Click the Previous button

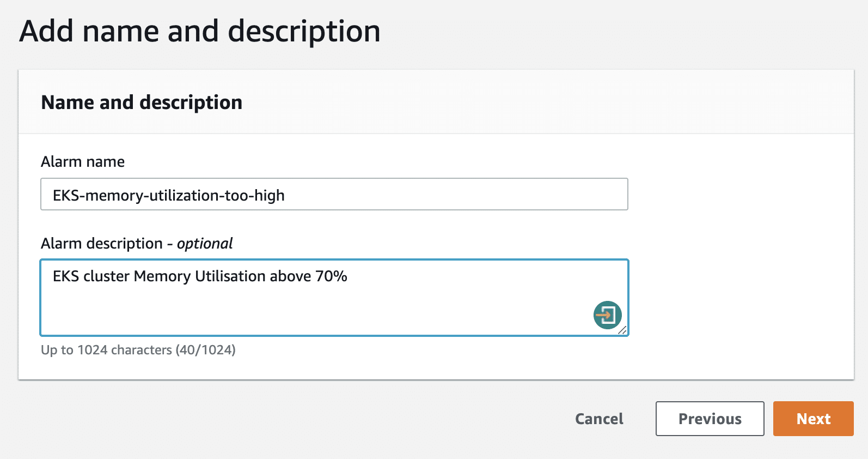(x=709, y=419)
